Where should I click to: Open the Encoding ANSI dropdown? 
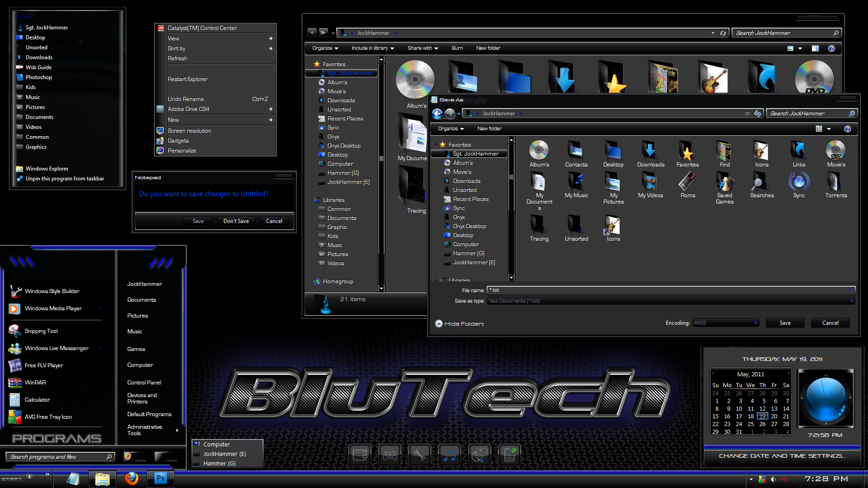pyautogui.click(x=726, y=323)
